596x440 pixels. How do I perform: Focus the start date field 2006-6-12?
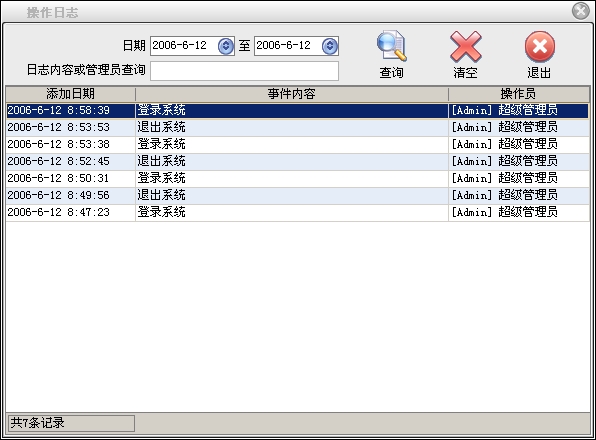pyautogui.click(x=184, y=46)
